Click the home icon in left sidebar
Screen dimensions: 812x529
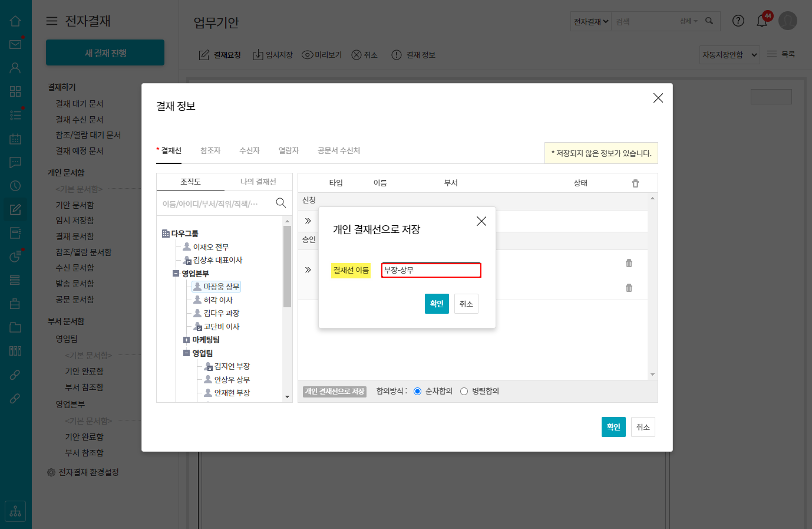[15, 21]
